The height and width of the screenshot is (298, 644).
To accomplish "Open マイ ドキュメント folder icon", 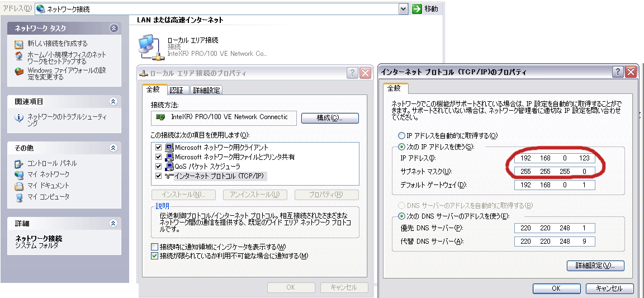I will click(19, 186).
